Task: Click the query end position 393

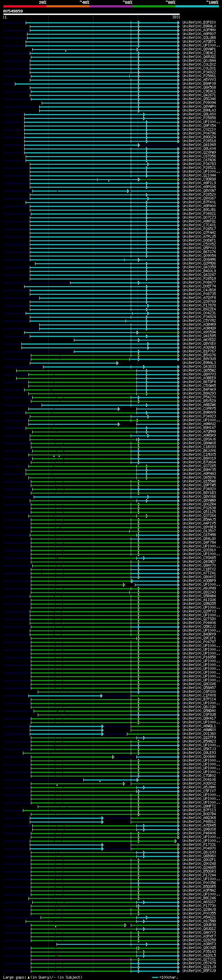Action: pos(175,17)
